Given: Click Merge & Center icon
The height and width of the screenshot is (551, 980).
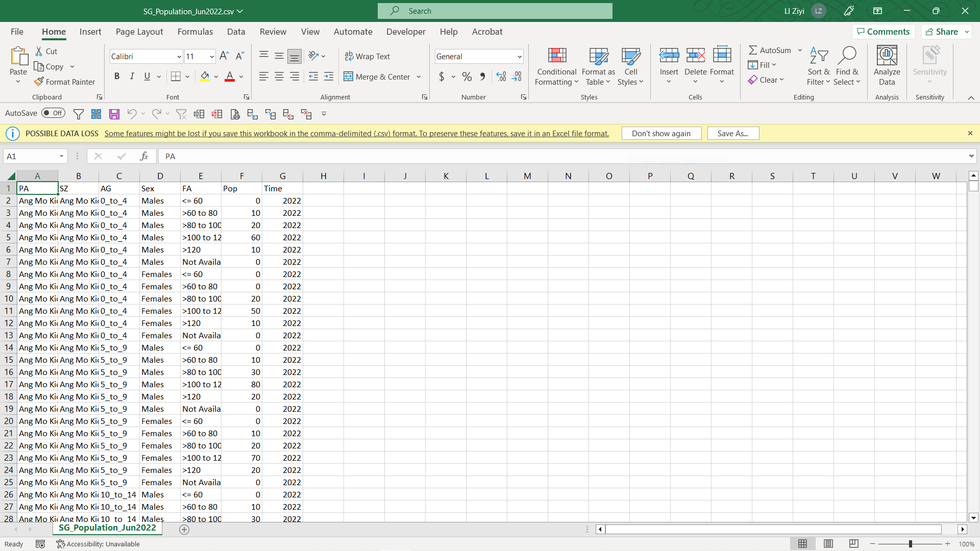Looking at the screenshot, I should click(349, 77).
